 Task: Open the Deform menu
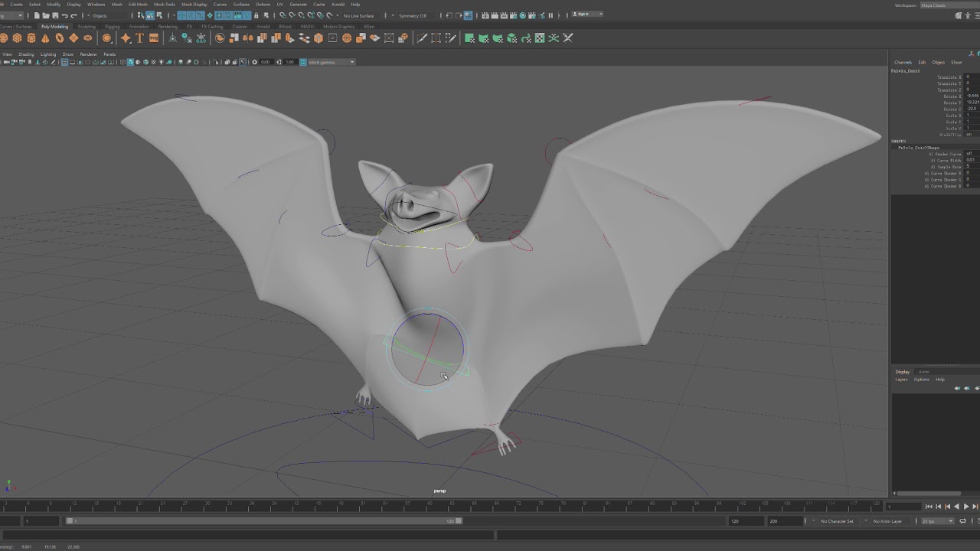point(263,5)
